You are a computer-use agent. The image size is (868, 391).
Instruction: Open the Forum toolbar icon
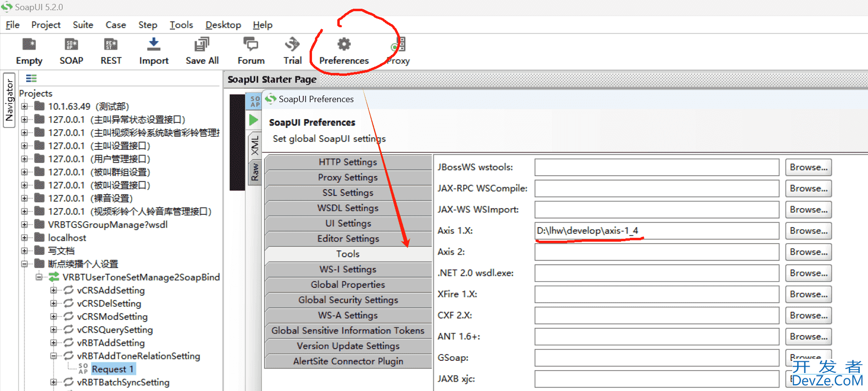click(251, 44)
